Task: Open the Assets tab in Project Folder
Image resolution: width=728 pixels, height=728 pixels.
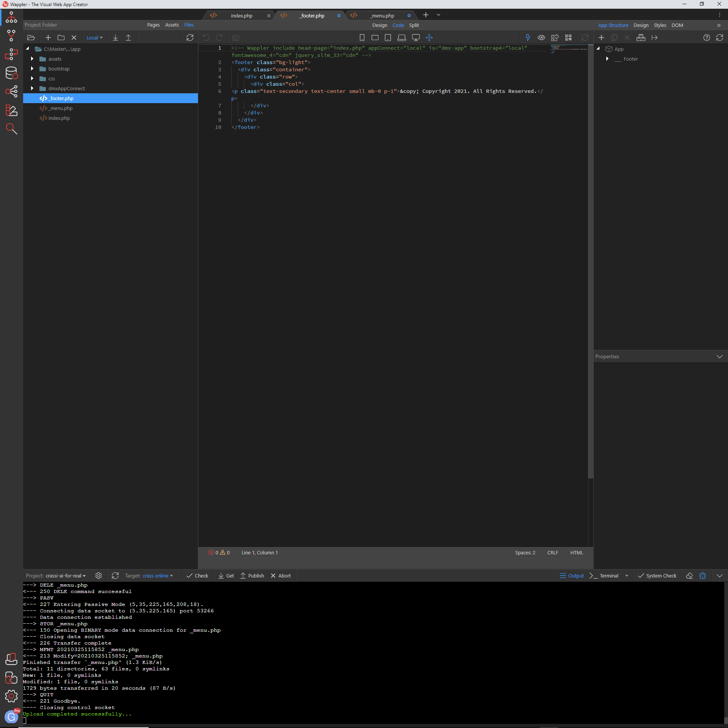Action: click(x=172, y=25)
